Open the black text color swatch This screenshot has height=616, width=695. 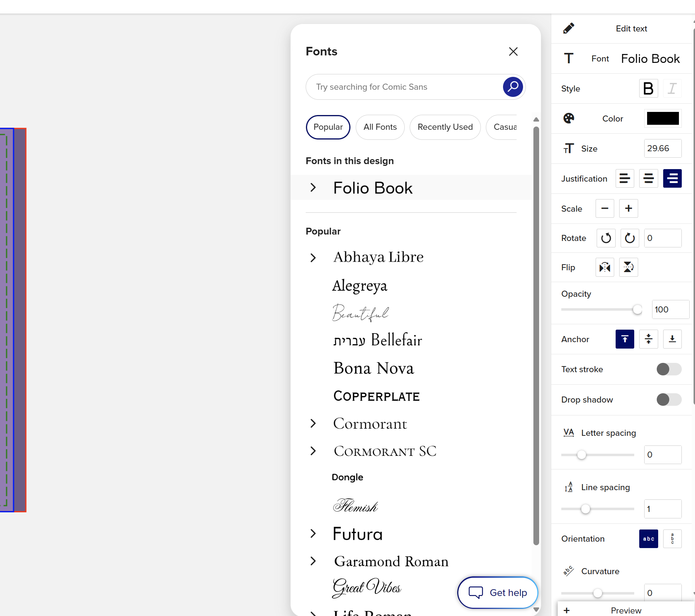[663, 118]
